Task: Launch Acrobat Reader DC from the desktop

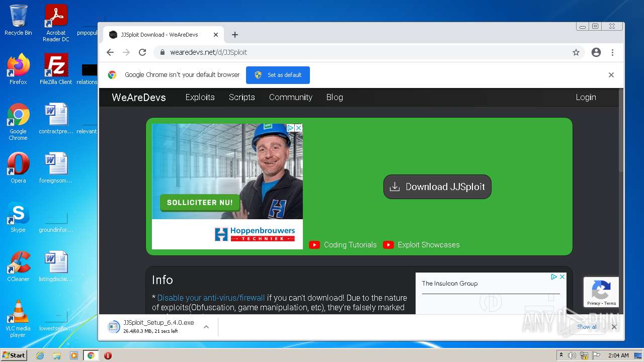Action: point(56,23)
